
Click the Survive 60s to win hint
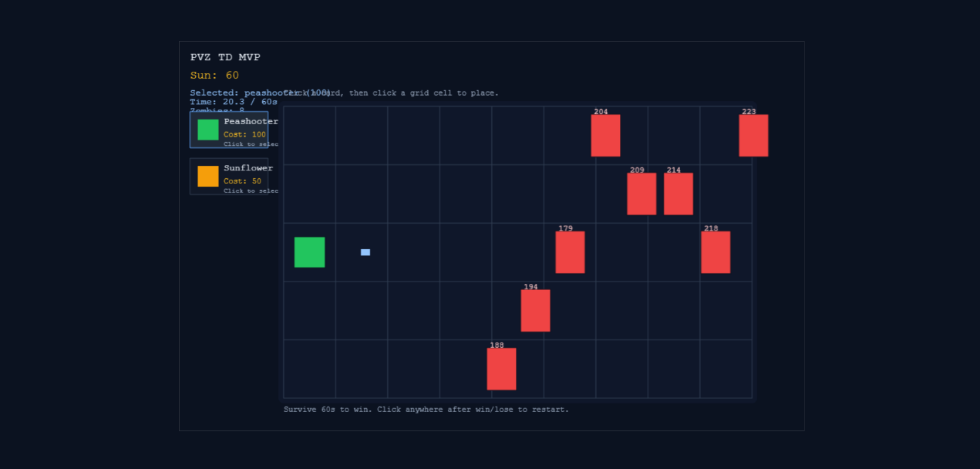[426, 410]
